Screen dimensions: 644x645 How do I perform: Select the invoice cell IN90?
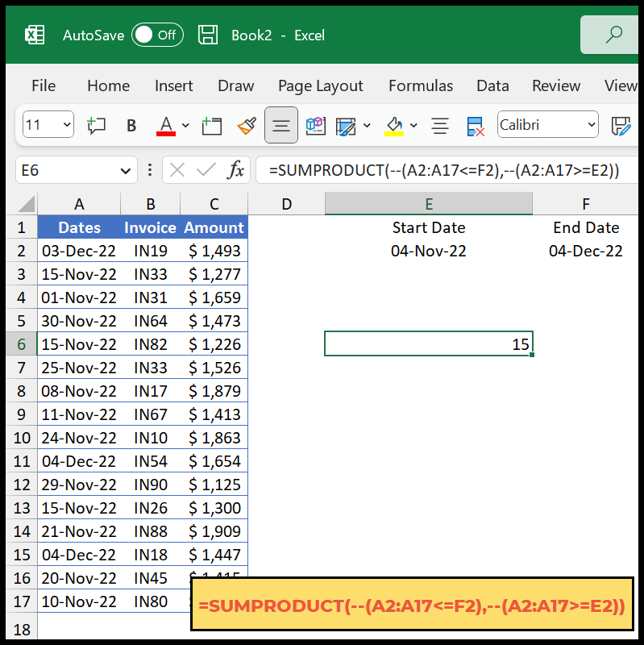[151, 485]
